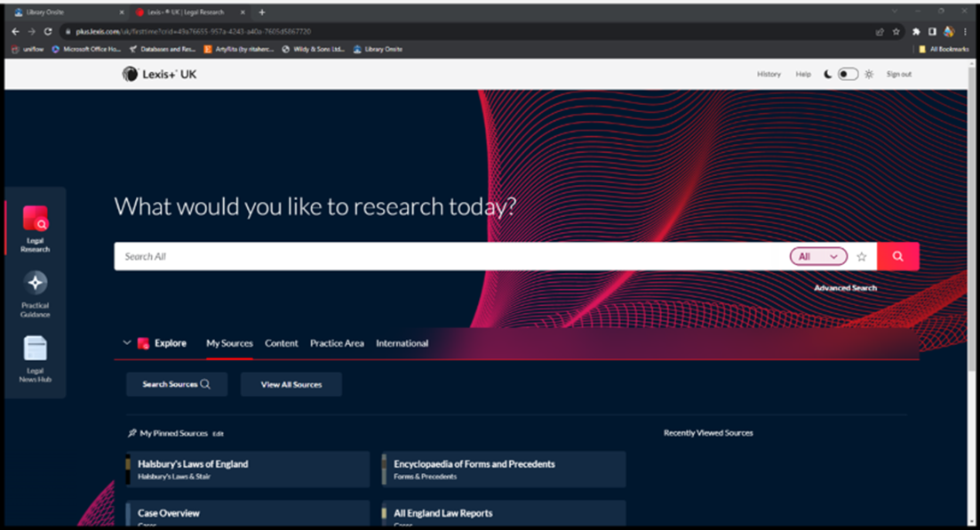Click the "What would you like to research today?" heading
Image resolution: width=980 pixels, height=530 pixels.
point(315,206)
